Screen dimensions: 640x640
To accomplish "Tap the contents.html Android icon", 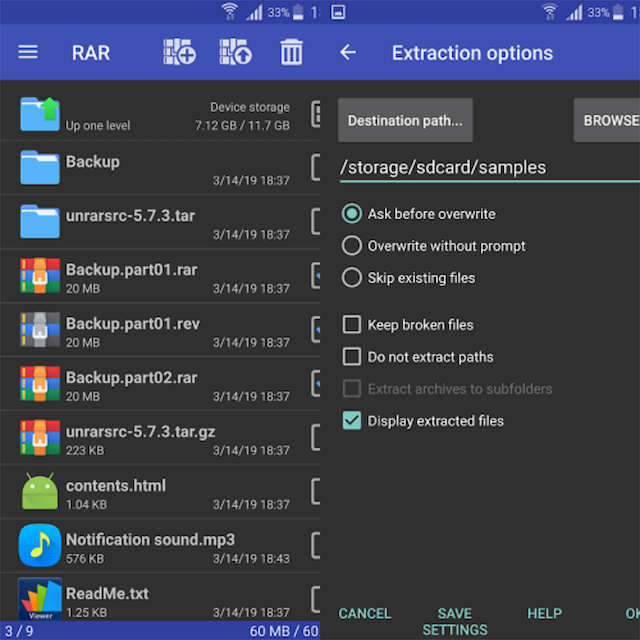I will point(40,491).
